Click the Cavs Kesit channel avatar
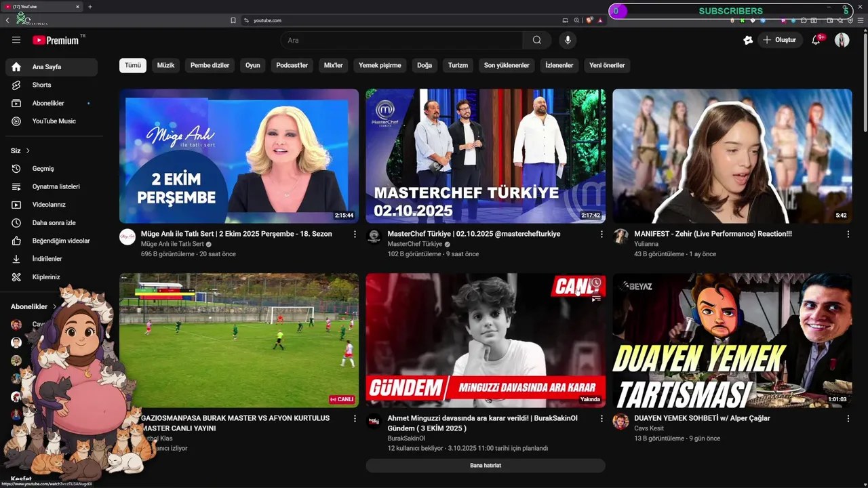Viewport: 868px width, 488px height. tap(620, 421)
